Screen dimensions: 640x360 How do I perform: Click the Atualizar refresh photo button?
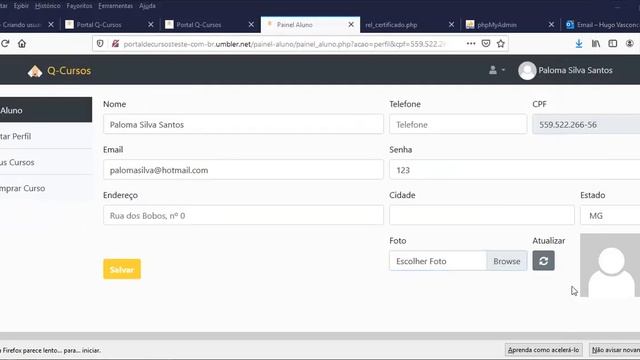click(x=543, y=261)
